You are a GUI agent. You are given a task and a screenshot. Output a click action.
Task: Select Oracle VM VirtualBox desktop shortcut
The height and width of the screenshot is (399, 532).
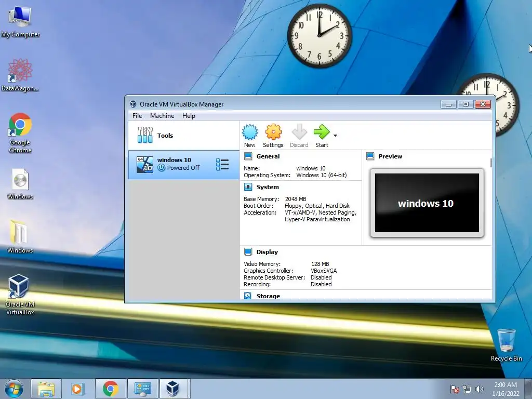point(20,294)
